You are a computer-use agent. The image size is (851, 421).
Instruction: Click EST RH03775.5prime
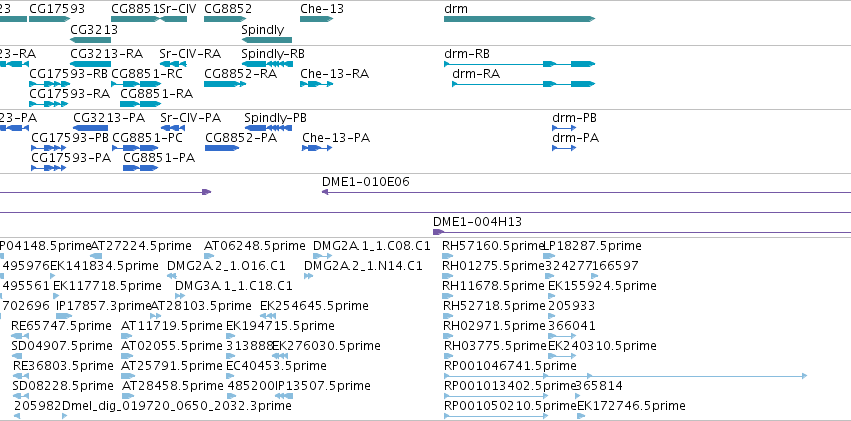tap(495, 346)
